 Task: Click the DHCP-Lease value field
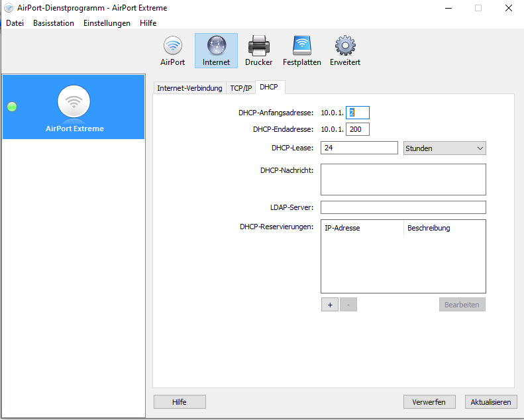359,148
